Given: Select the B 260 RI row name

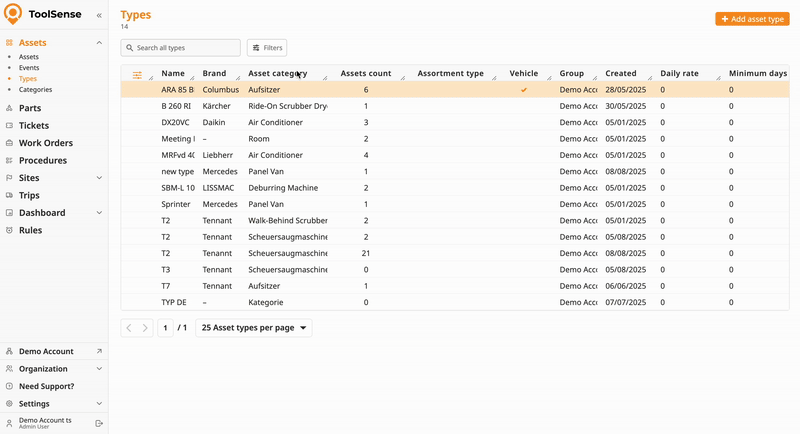Looking at the screenshot, I should click(176, 106).
